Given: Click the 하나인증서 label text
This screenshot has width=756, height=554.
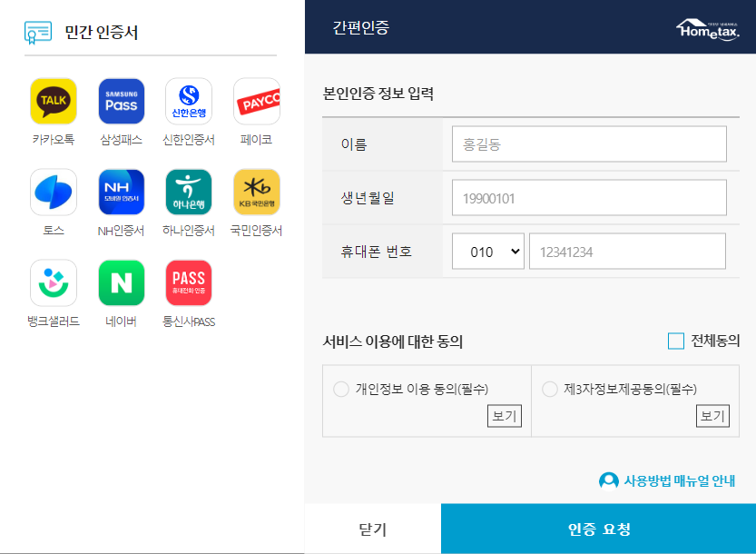Looking at the screenshot, I should tap(189, 230).
